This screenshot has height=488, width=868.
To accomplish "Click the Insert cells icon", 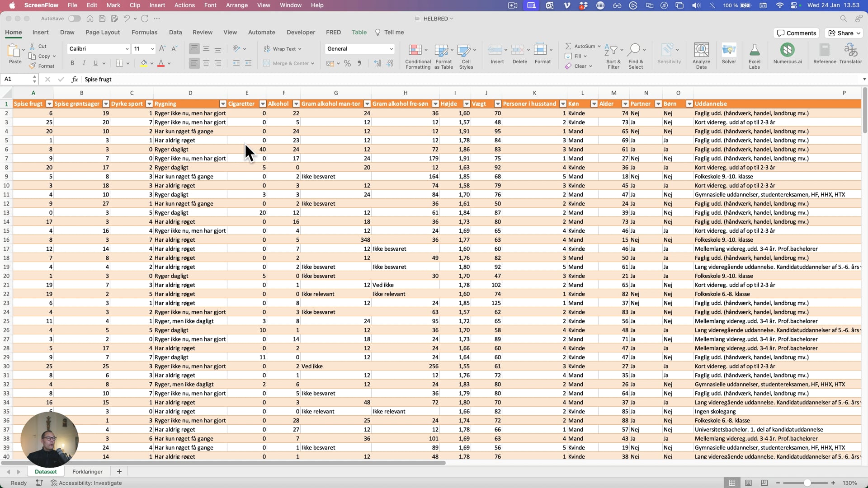I will [495, 50].
